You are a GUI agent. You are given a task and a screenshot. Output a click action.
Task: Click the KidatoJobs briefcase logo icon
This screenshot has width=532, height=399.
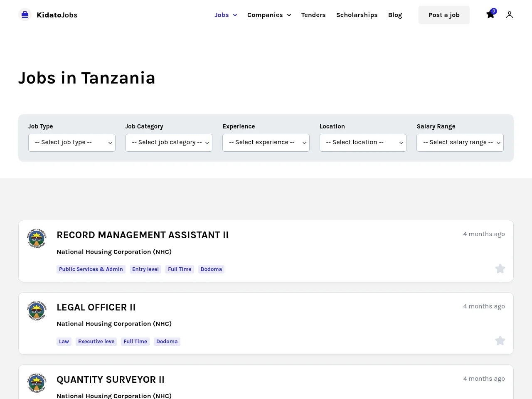point(25,15)
